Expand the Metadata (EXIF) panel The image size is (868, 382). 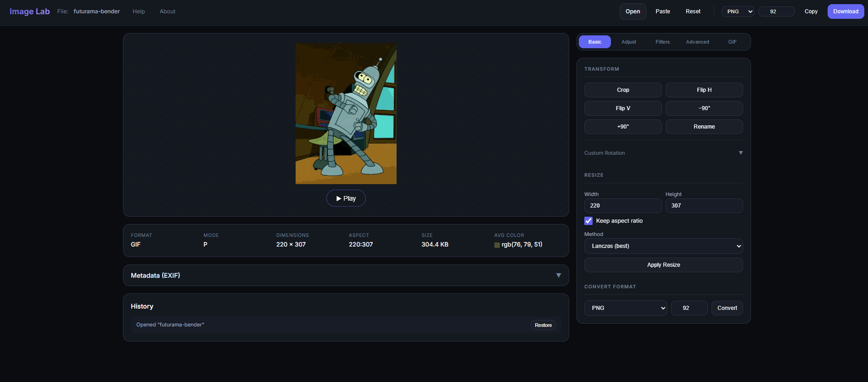[346, 275]
